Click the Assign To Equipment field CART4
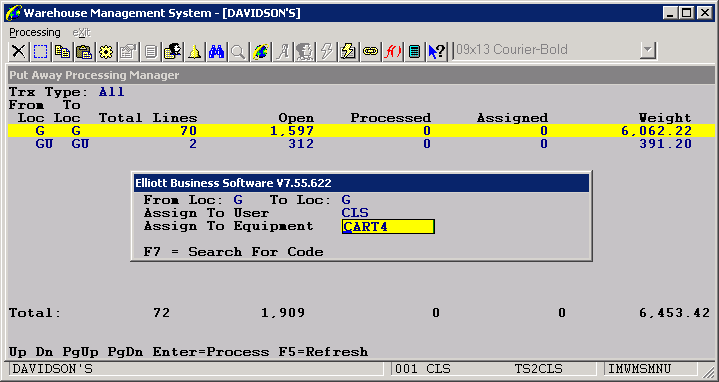Image resolution: width=719 pixels, height=382 pixels. (x=388, y=227)
